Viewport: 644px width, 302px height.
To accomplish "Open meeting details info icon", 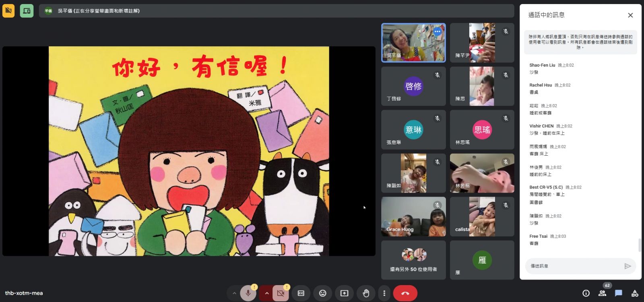I will [x=586, y=294].
